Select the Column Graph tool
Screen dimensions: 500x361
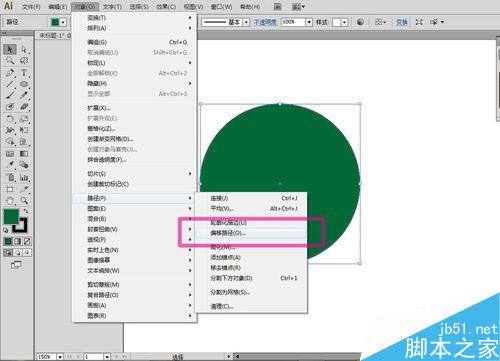tap(24, 177)
